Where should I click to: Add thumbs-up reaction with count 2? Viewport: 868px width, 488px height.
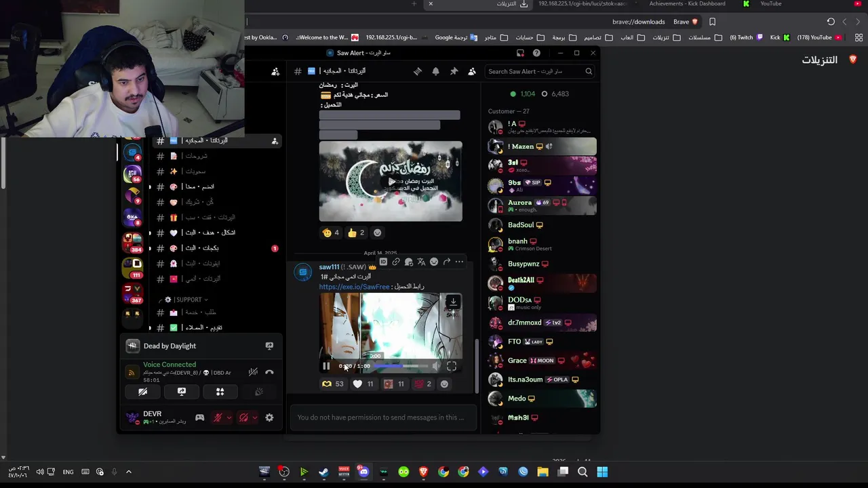[355, 232]
